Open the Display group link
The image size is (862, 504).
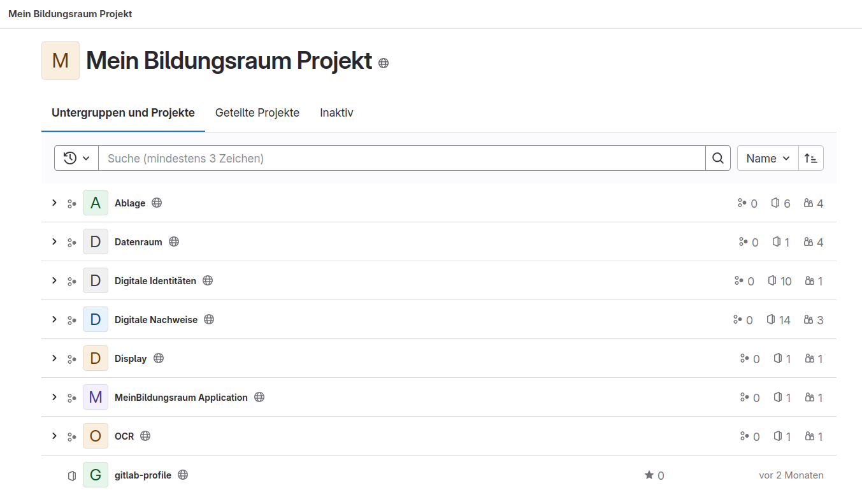coord(131,359)
